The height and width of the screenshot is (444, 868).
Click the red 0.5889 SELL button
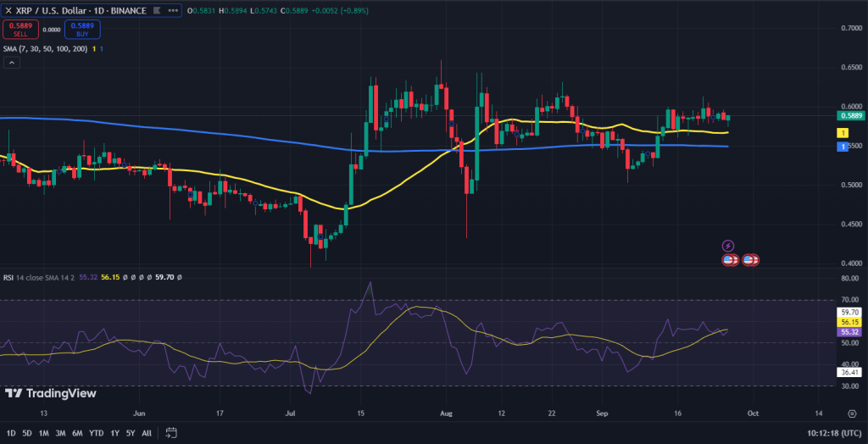(20, 30)
